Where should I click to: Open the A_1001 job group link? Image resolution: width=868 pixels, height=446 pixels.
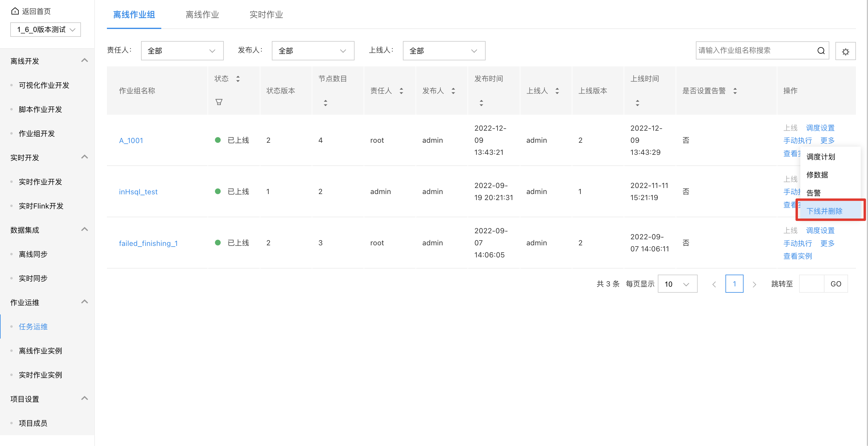[x=131, y=140]
